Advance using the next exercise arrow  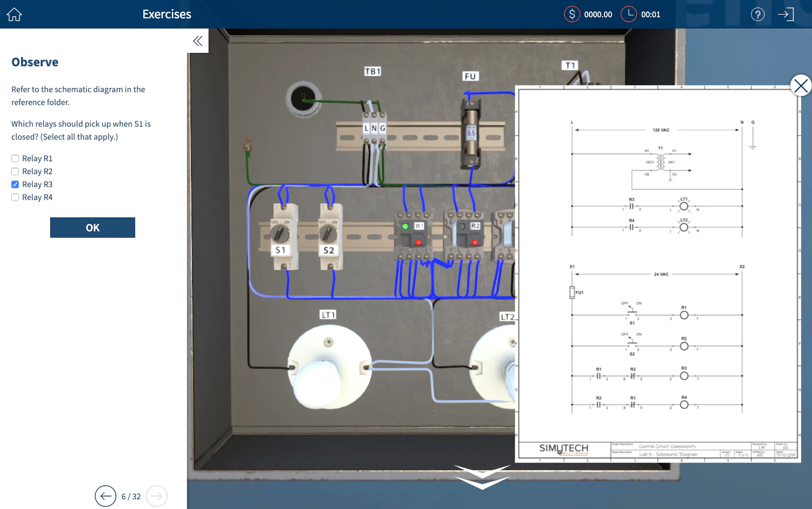[x=156, y=496]
